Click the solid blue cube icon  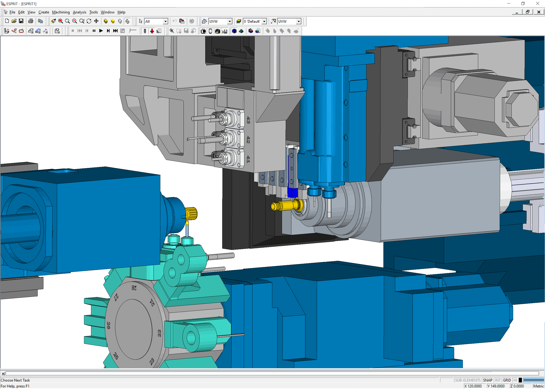234,31
